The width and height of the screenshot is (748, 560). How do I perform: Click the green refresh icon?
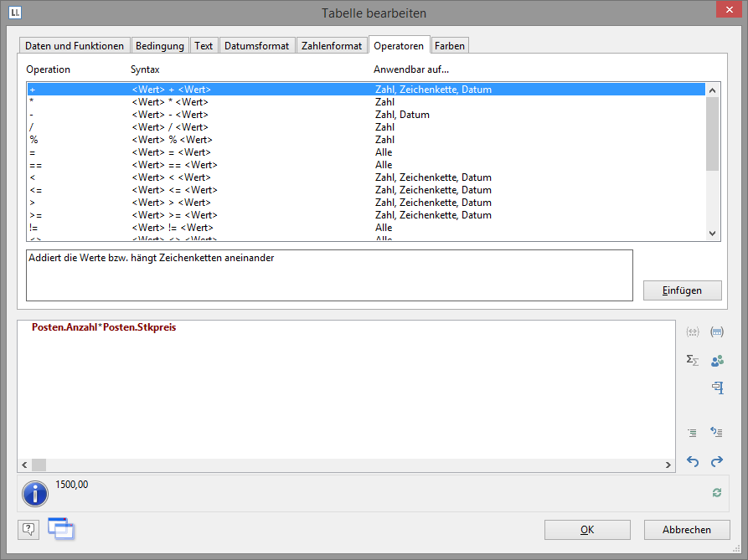coord(717,493)
